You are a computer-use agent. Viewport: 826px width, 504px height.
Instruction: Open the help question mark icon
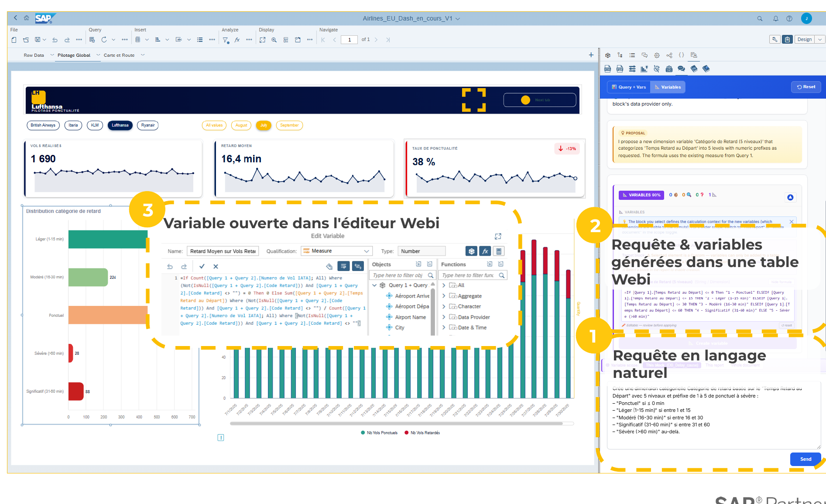(x=789, y=18)
